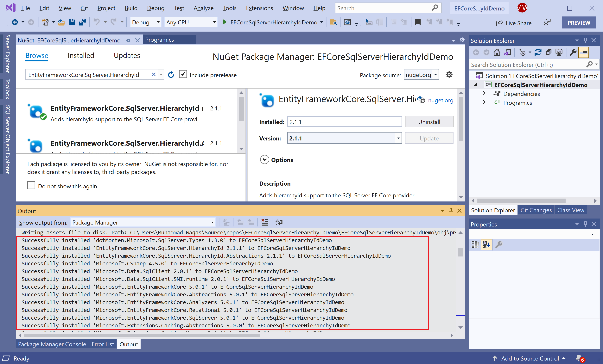Open the nuget.org package link
The width and height of the screenshot is (603, 364).
440,100
